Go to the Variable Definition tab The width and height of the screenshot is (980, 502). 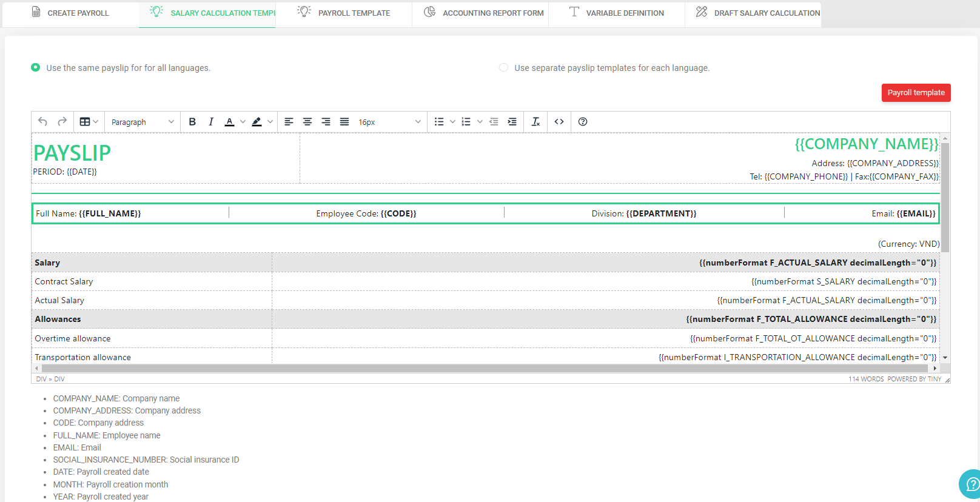click(x=617, y=13)
